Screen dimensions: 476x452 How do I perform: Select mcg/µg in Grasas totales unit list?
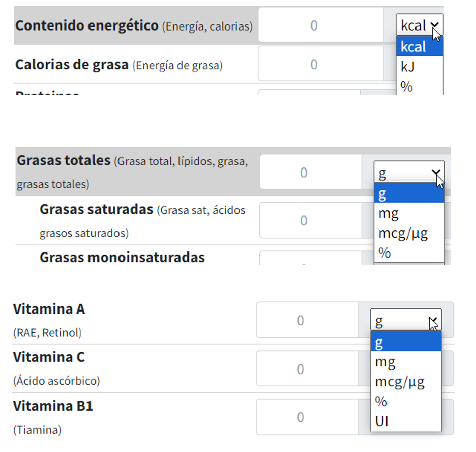click(409, 233)
